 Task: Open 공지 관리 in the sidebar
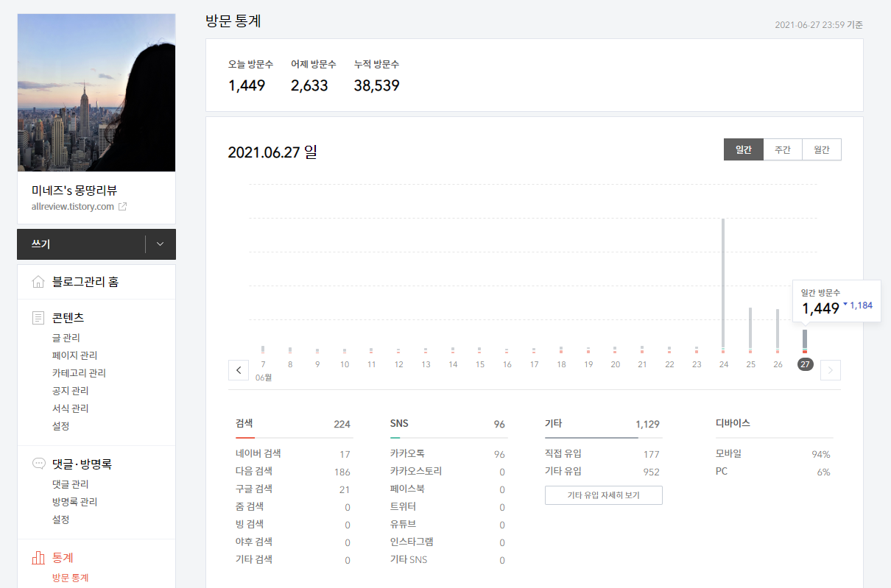[x=70, y=391]
